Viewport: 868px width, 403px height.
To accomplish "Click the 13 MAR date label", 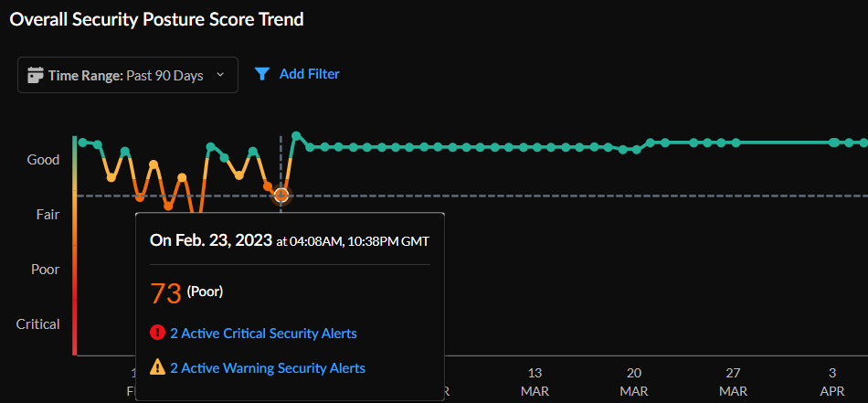I will coord(535,381).
